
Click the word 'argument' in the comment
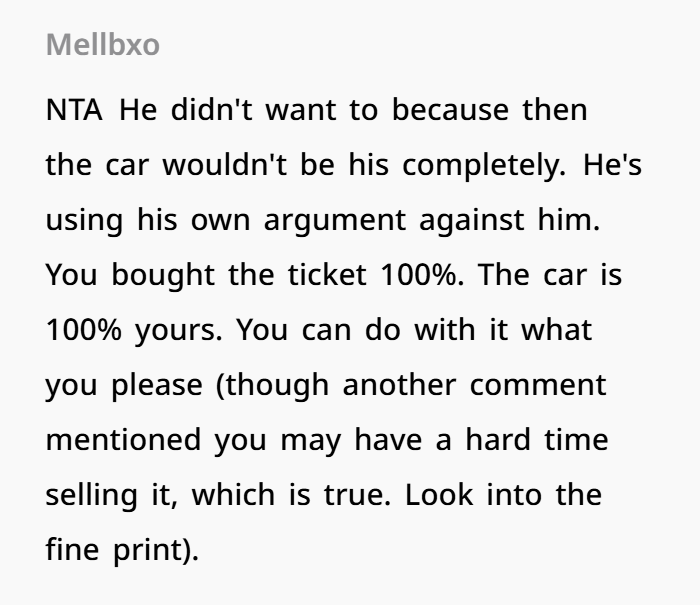pyautogui.click(x=335, y=220)
